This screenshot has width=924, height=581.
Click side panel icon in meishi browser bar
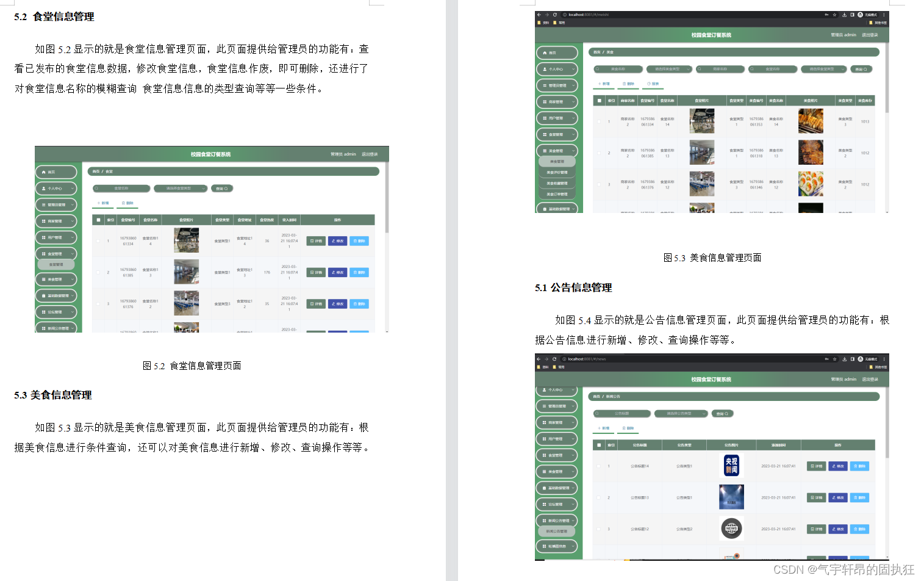(x=852, y=15)
